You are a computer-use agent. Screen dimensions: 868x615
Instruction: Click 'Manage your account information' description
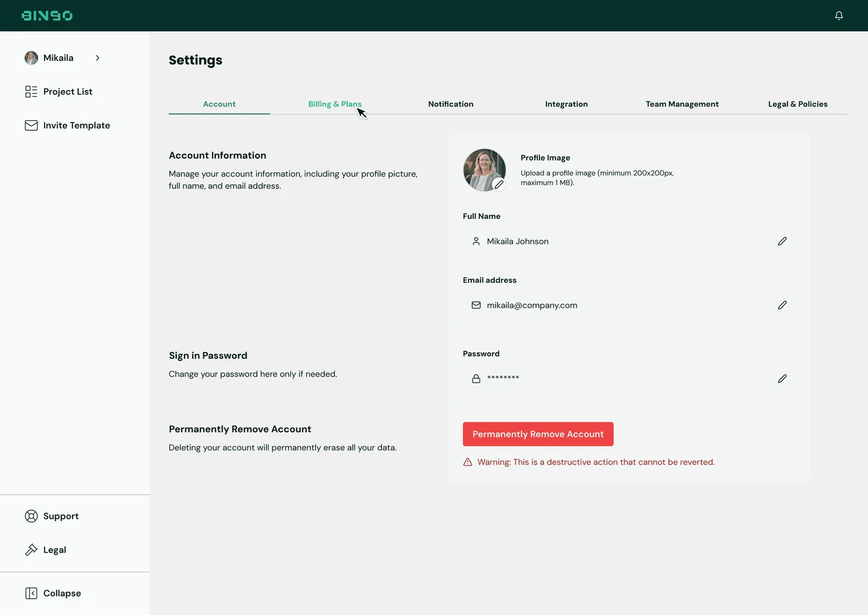coord(293,180)
